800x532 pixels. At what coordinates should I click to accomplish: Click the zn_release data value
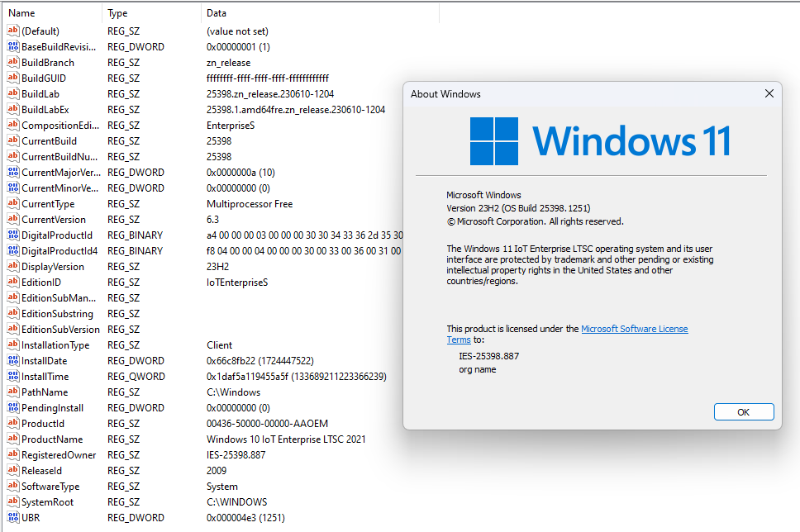click(x=229, y=63)
